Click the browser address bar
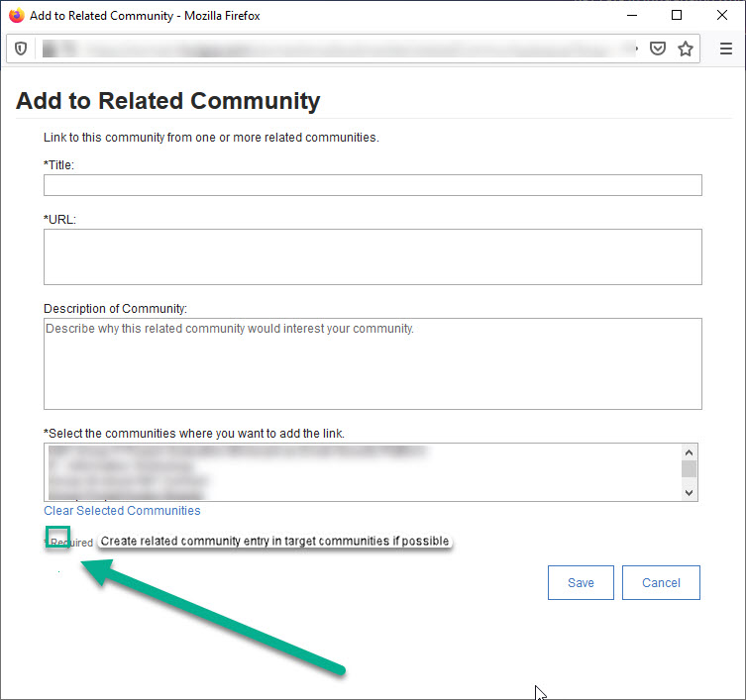 (x=337, y=49)
